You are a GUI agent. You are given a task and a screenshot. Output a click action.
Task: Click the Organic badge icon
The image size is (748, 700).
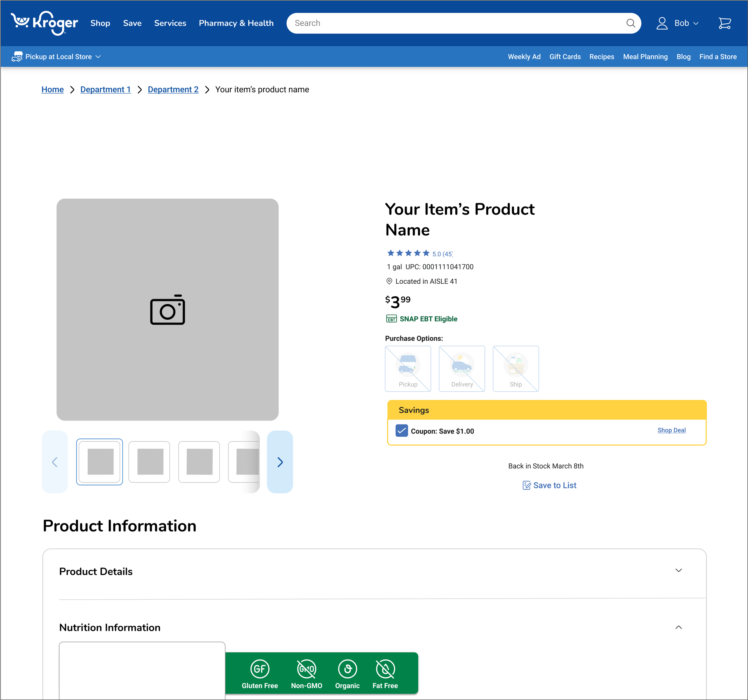(347, 669)
